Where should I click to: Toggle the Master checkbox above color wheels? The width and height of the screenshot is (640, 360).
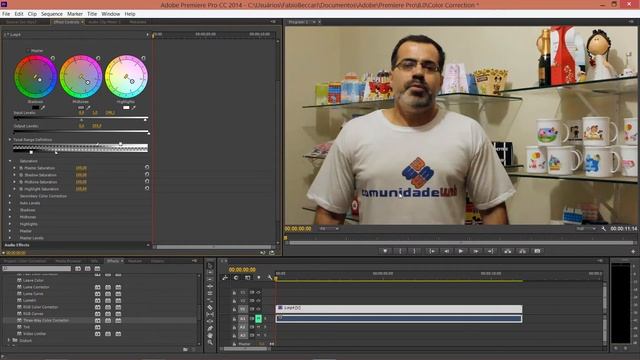point(28,51)
